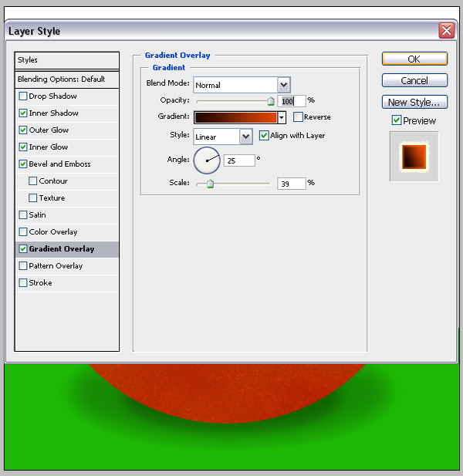Viewport: 463px width, 476px height.
Task: Click the OK button
Action: coord(414,59)
